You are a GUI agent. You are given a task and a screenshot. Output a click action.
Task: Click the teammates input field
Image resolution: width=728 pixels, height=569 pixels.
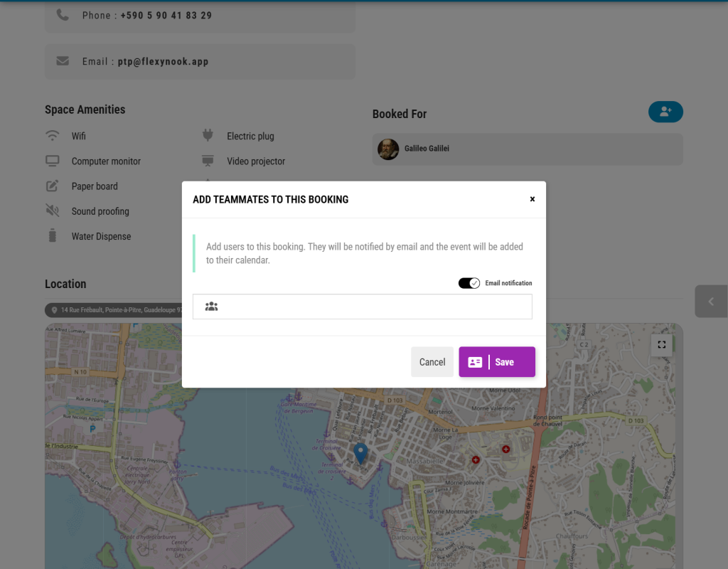(x=362, y=307)
